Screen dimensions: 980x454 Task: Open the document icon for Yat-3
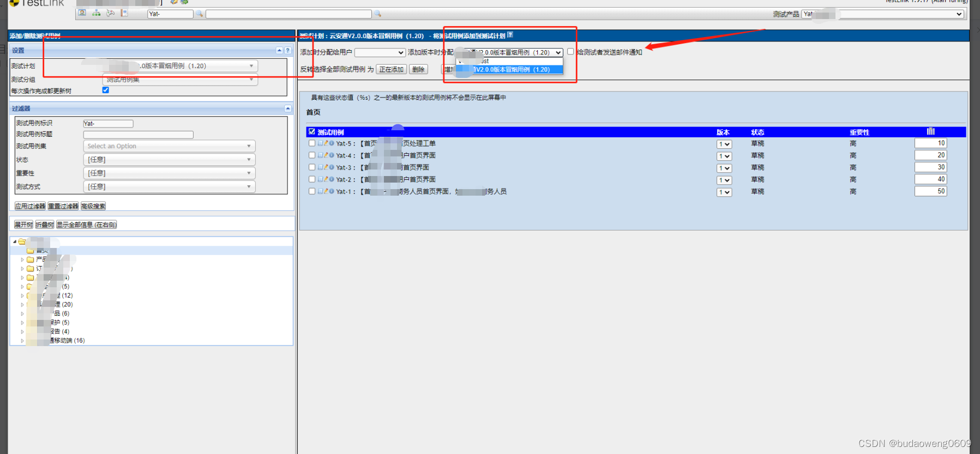tap(321, 167)
